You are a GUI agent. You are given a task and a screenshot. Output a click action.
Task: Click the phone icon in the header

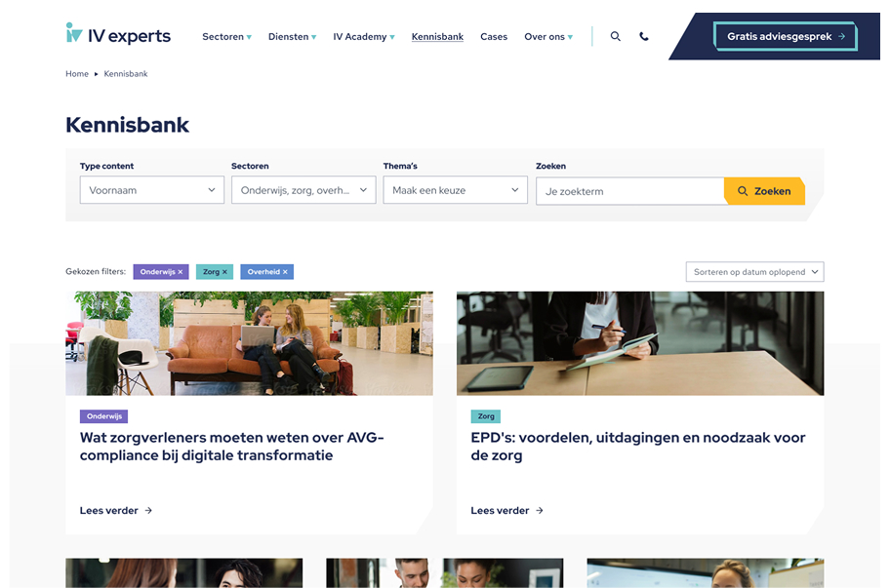[x=644, y=36]
